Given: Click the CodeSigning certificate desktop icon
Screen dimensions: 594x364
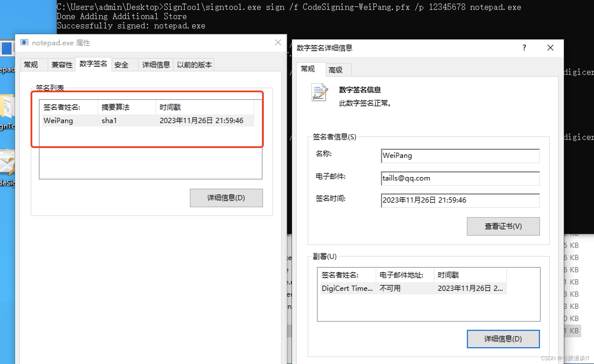Looking at the screenshot, I should [x=7, y=168].
